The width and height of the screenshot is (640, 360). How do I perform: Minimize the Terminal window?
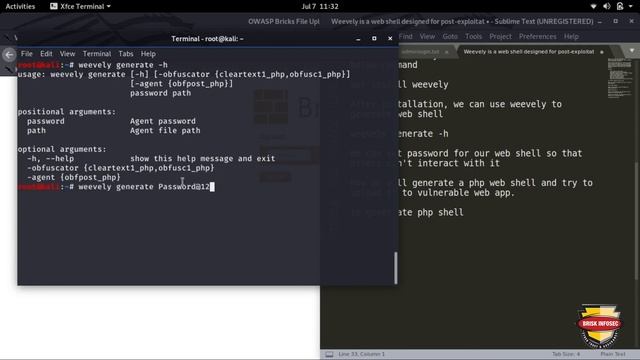pos(358,38)
